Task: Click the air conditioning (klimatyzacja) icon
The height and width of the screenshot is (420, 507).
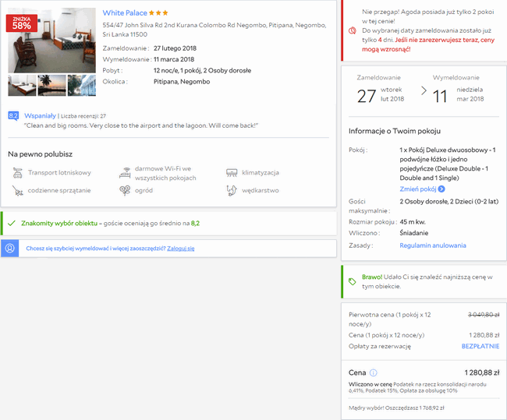Action: (x=231, y=172)
